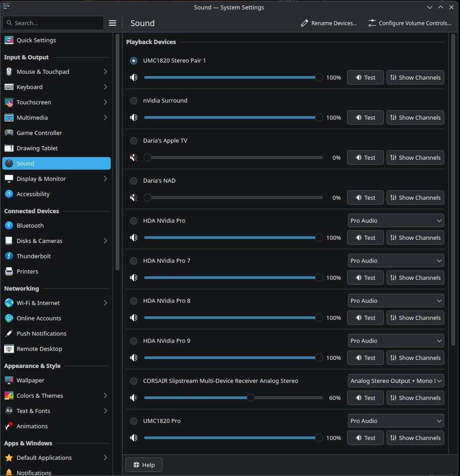Click the Remote Desktop icon in sidebar

[x=9, y=349]
